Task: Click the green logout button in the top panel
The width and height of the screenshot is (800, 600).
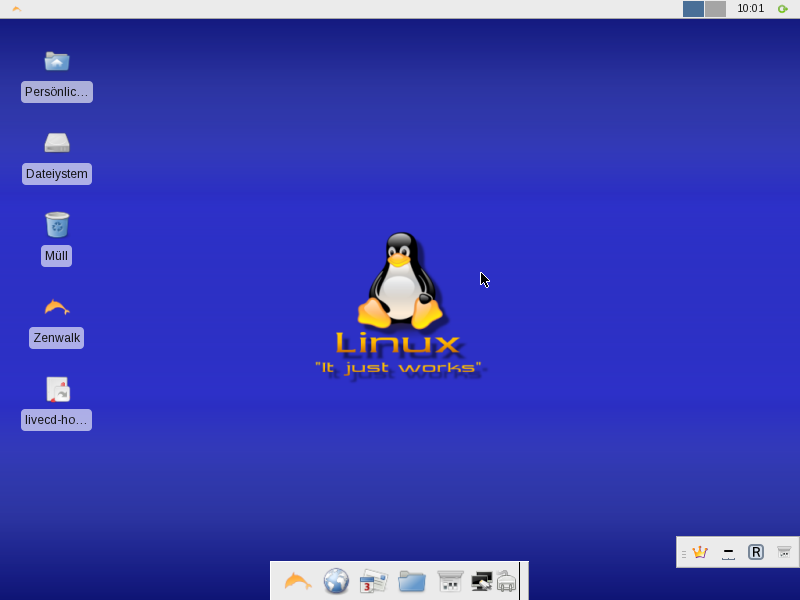Action: (x=783, y=8)
